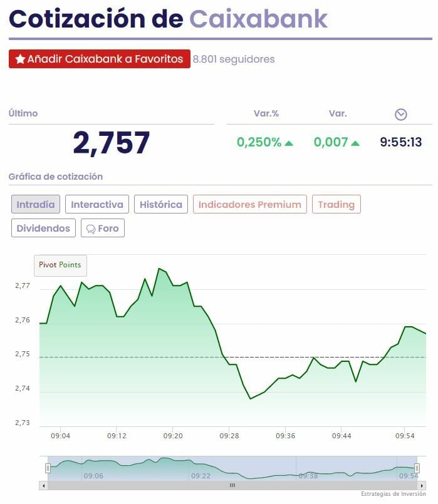Image resolution: width=438 pixels, height=504 pixels.
Task: Click the left scroll arrow under the chart
Action: pyautogui.click(x=43, y=485)
